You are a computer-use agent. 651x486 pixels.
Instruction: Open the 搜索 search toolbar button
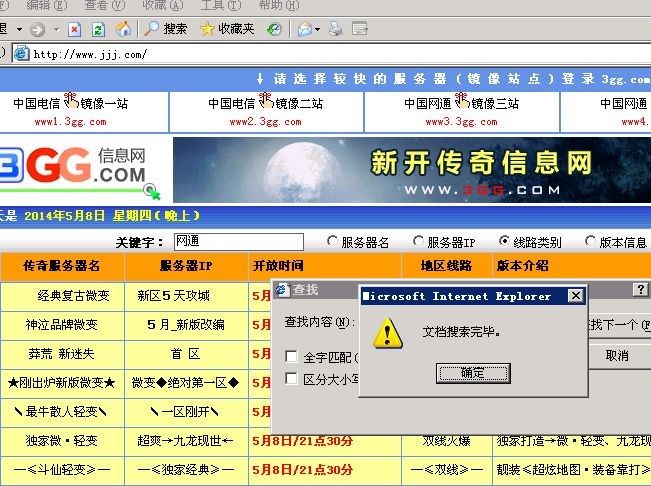click(x=165, y=29)
